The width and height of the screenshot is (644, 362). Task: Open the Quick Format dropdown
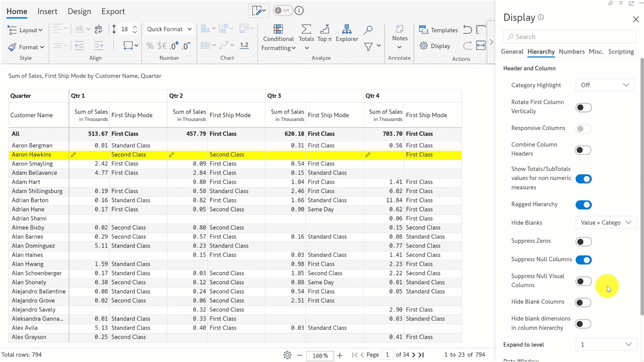point(169,29)
